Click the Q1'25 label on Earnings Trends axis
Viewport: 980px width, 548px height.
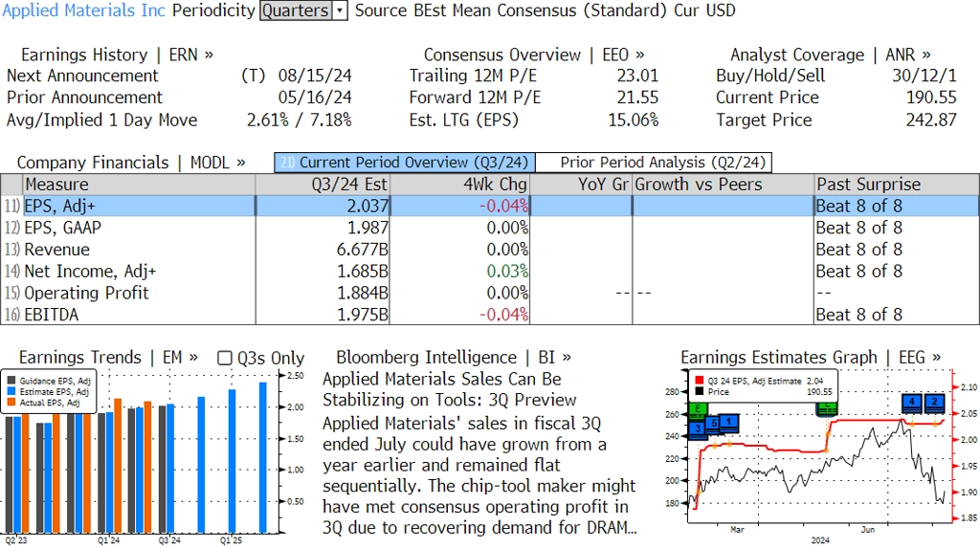[231, 540]
